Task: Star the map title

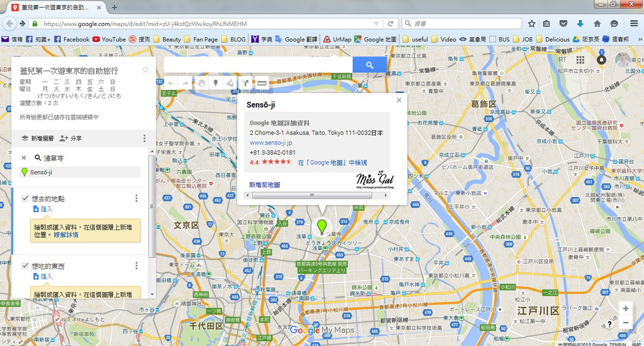Action: (145, 69)
